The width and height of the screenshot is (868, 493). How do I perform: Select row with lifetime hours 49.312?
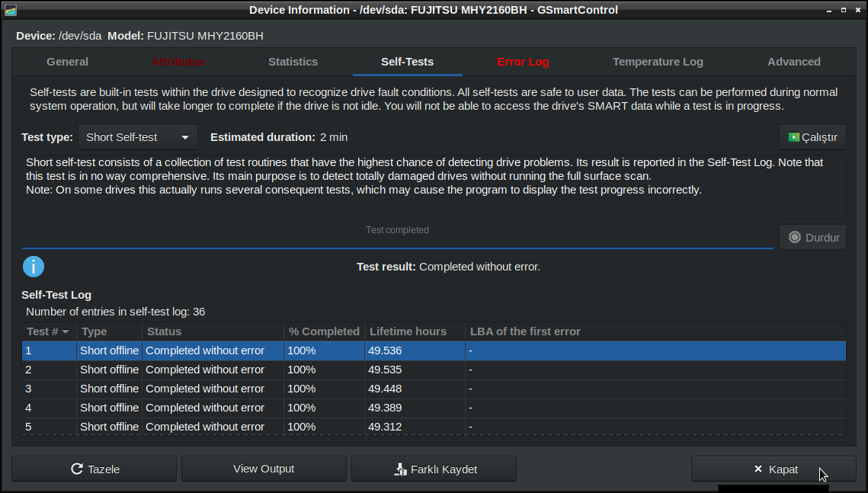tap(434, 427)
